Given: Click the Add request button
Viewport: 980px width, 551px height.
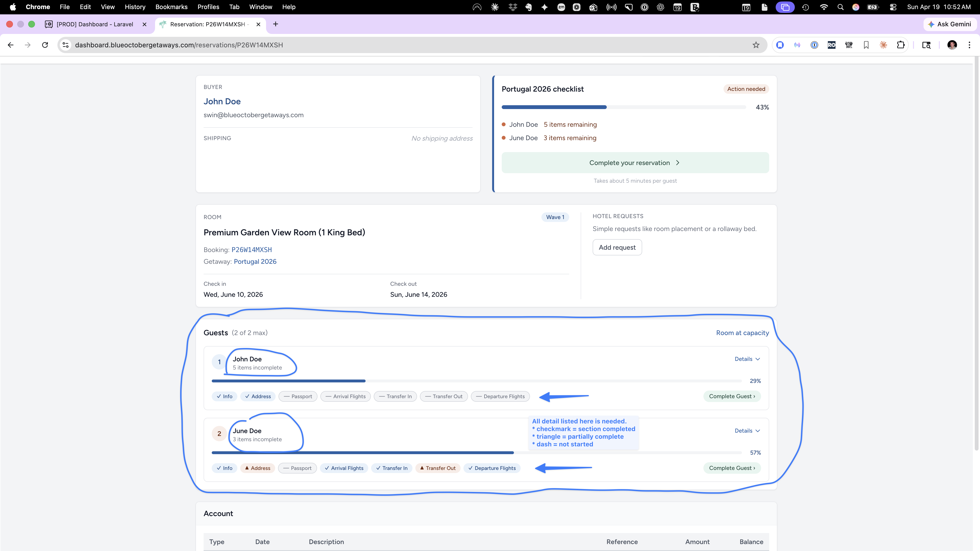Looking at the screenshot, I should (x=617, y=248).
